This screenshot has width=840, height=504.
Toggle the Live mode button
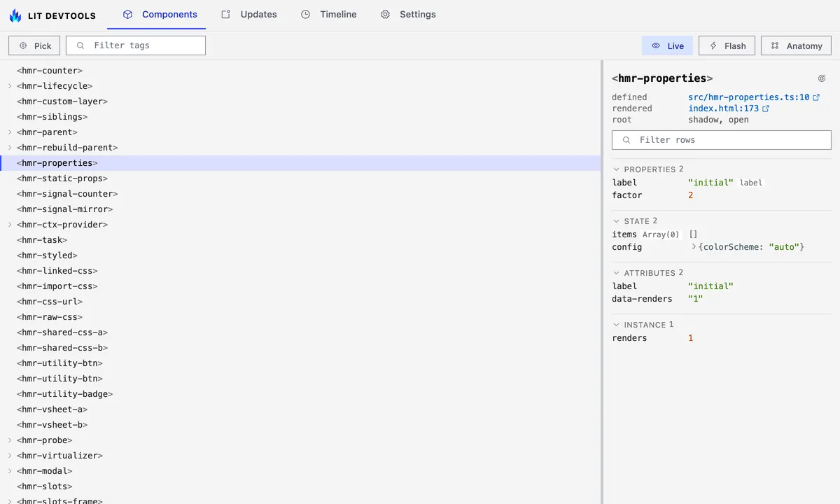pyautogui.click(x=667, y=45)
